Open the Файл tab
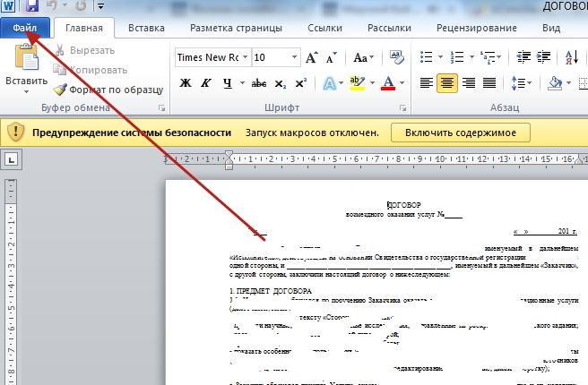Image resolution: width=588 pixels, height=385 pixels. click(24, 28)
